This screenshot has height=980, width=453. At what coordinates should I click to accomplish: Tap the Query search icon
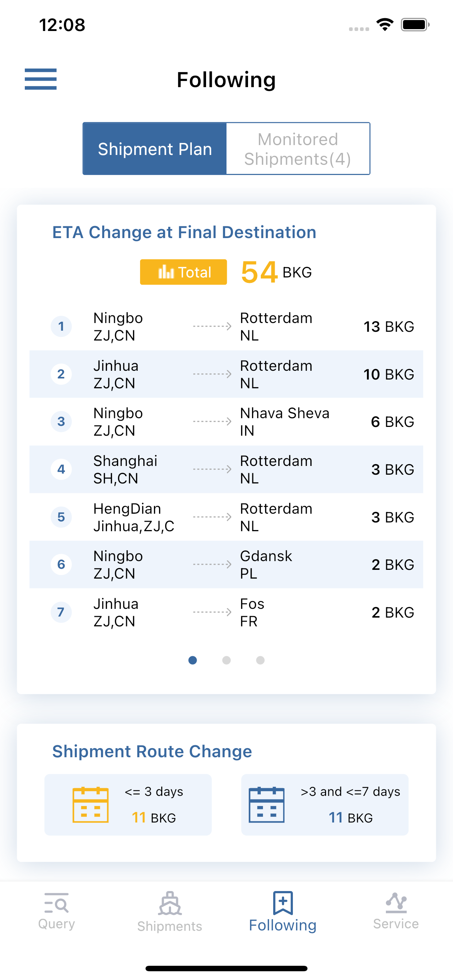tap(56, 903)
